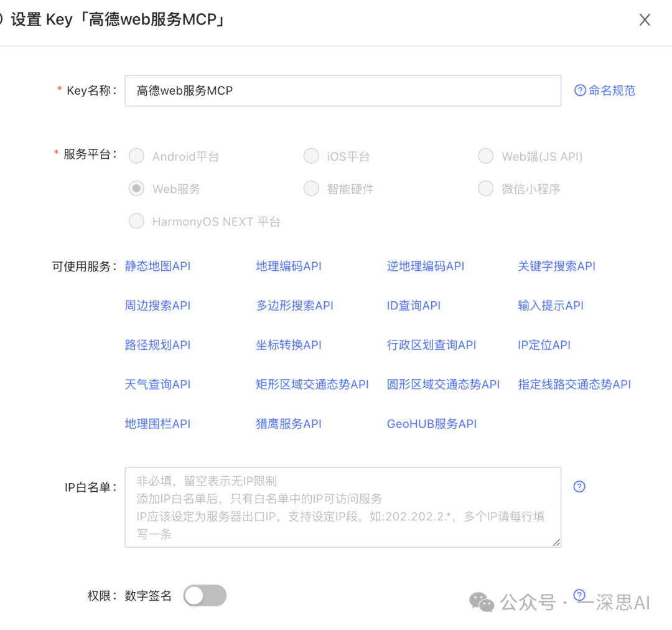Enable the 数字签名 permission switch
The image size is (672, 630).
(205, 595)
